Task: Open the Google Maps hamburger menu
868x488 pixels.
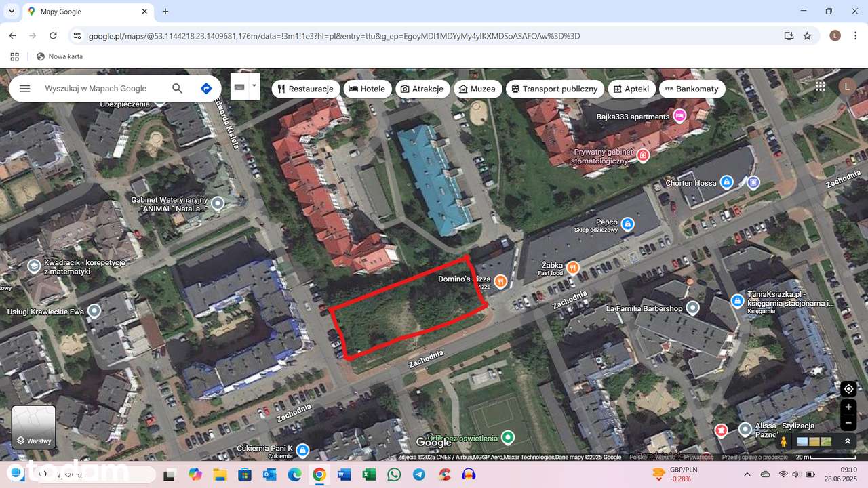Action: click(x=25, y=89)
